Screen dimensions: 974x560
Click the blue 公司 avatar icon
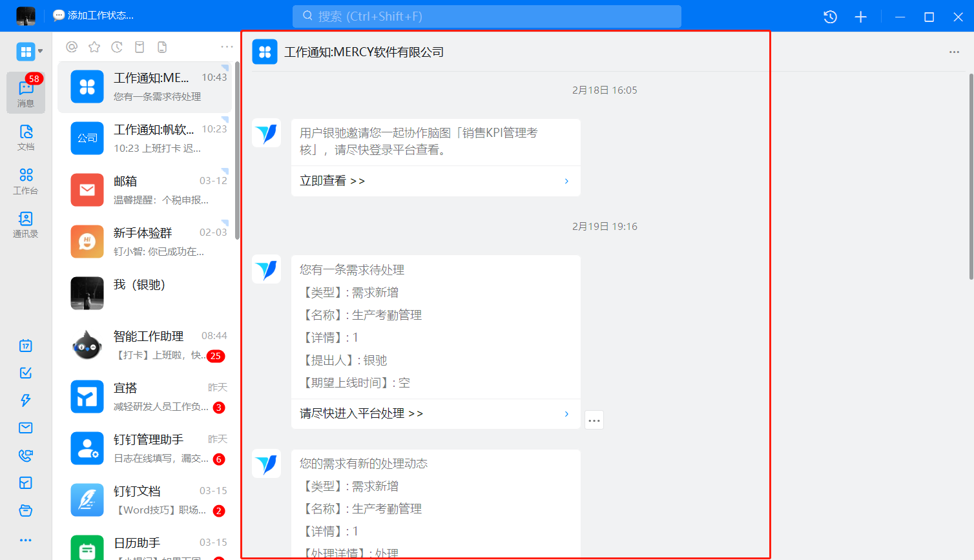pyautogui.click(x=87, y=138)
